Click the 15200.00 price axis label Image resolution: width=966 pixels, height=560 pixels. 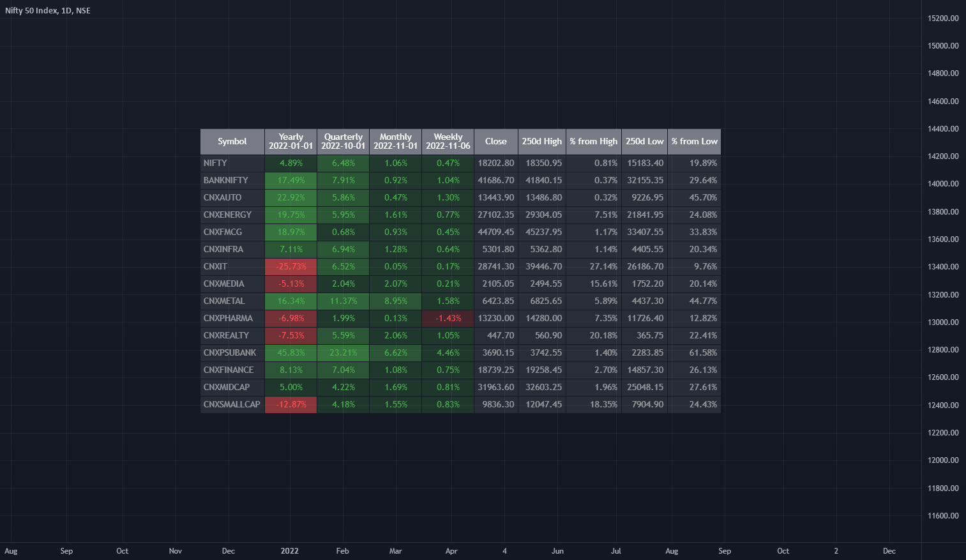coord(943,19)
